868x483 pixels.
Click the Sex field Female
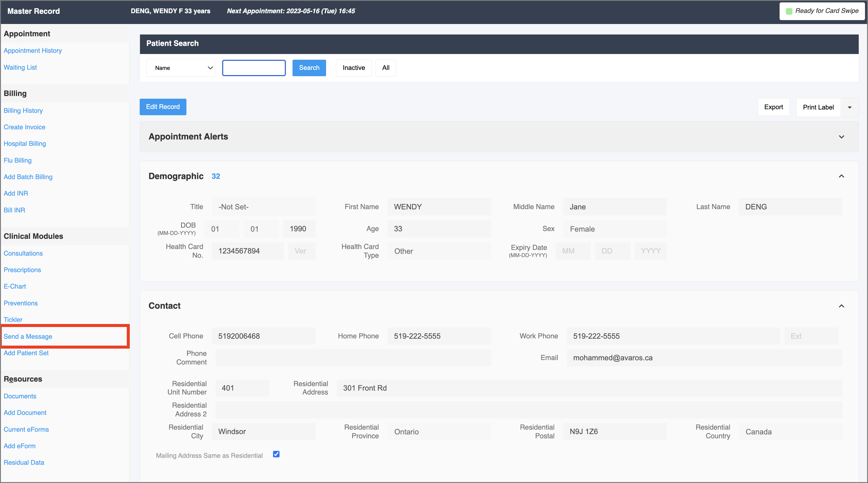coord(615,229)
